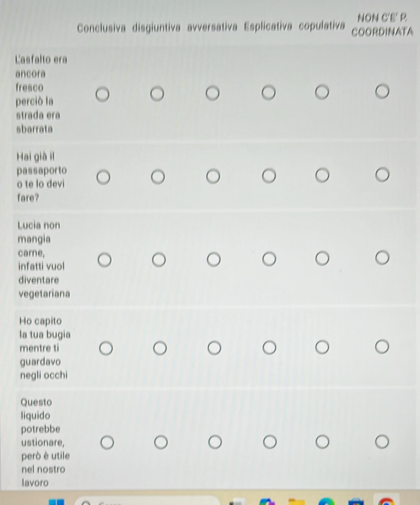Select Conclusiva for 'Hai già il passaporto'
Viewport: 420px width, 505px height.
tap(104, 178)
